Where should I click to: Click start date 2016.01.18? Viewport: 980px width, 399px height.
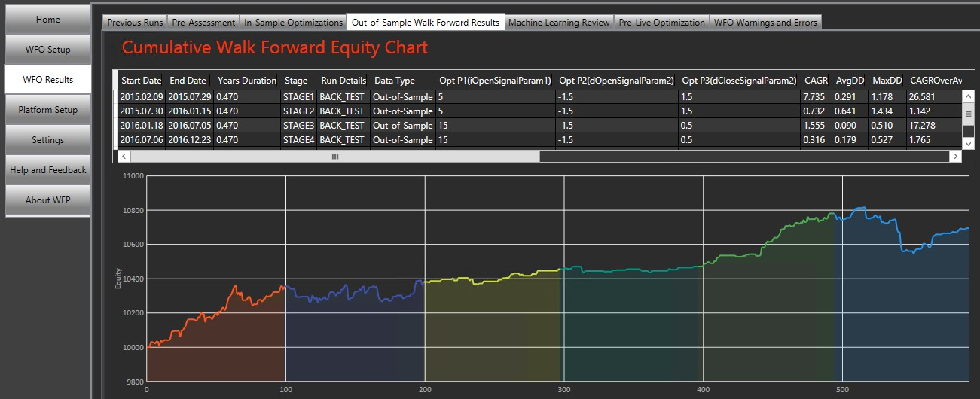[x=141, y=125]
